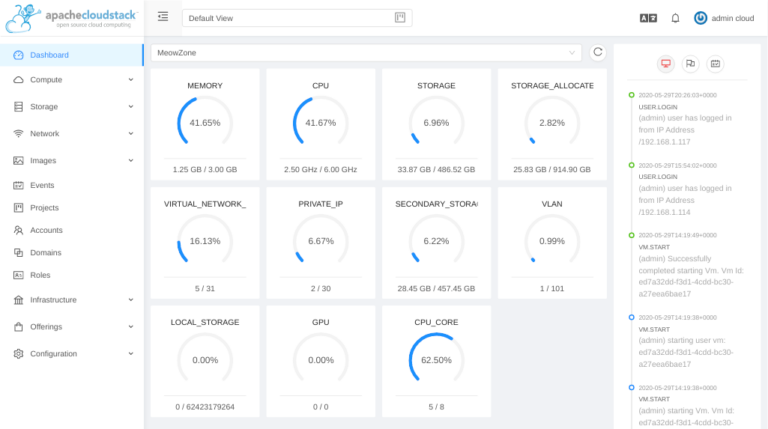The height and width of the screenshot is (429, 768).
Task: Click the STORAGE card title
Action: point(436,86)
